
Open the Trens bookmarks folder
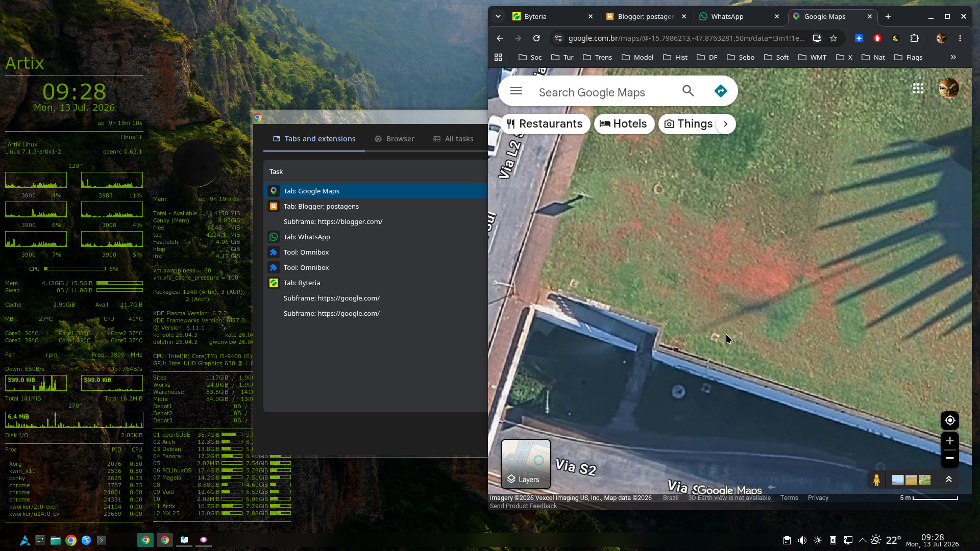[x=597, y=57]
